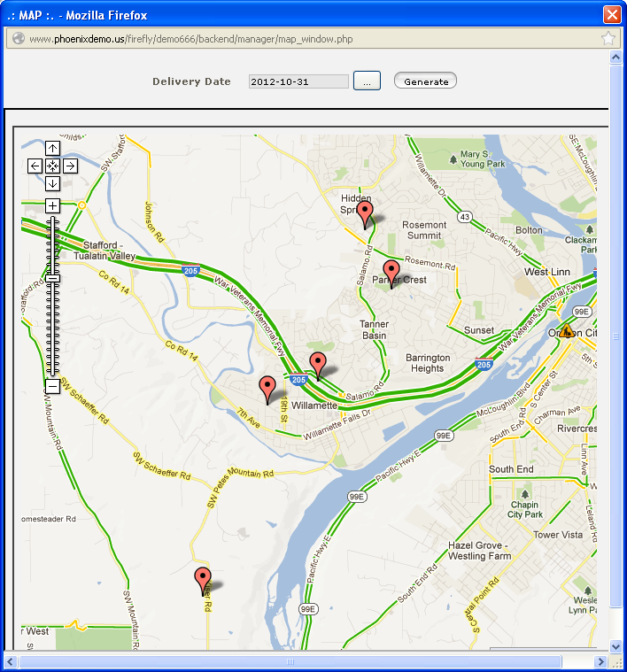Close the MAP Firefox window
The image size is (627, 672).
click(612, 15)
